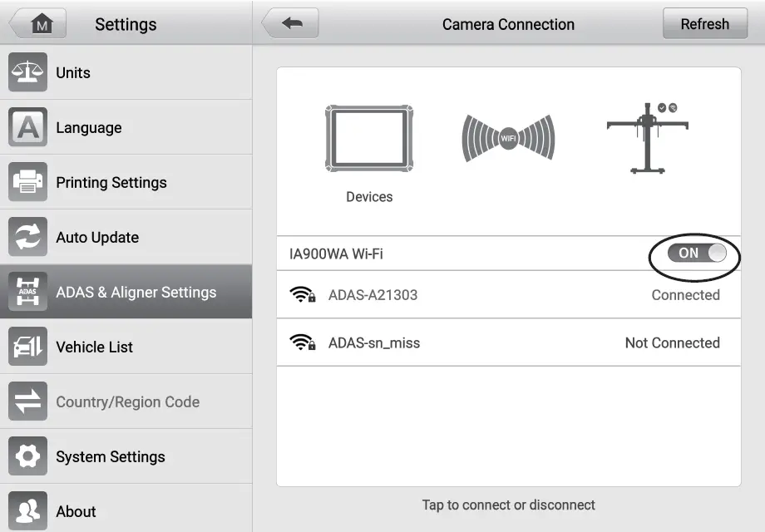
Task: Click the Printing Settings printer icon
Action: pos(27,182)
